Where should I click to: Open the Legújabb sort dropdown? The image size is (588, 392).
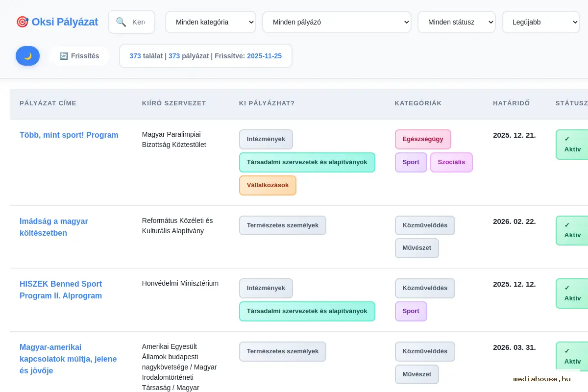[x=540, y=22]
